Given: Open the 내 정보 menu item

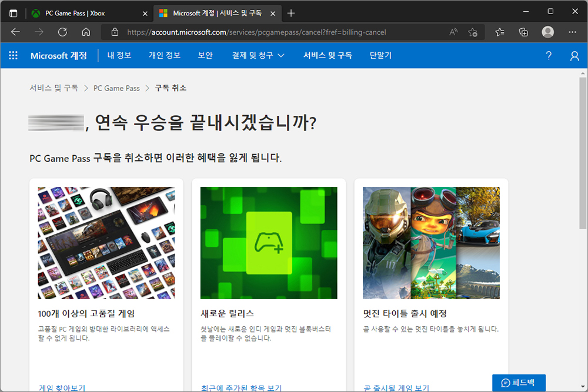Looking at the screenshot, I should click(119, 55).
